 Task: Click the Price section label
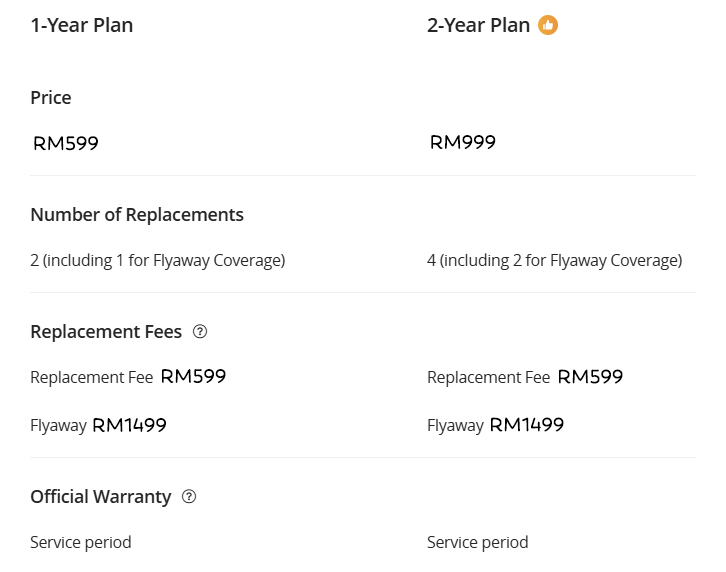click(51, 97)
